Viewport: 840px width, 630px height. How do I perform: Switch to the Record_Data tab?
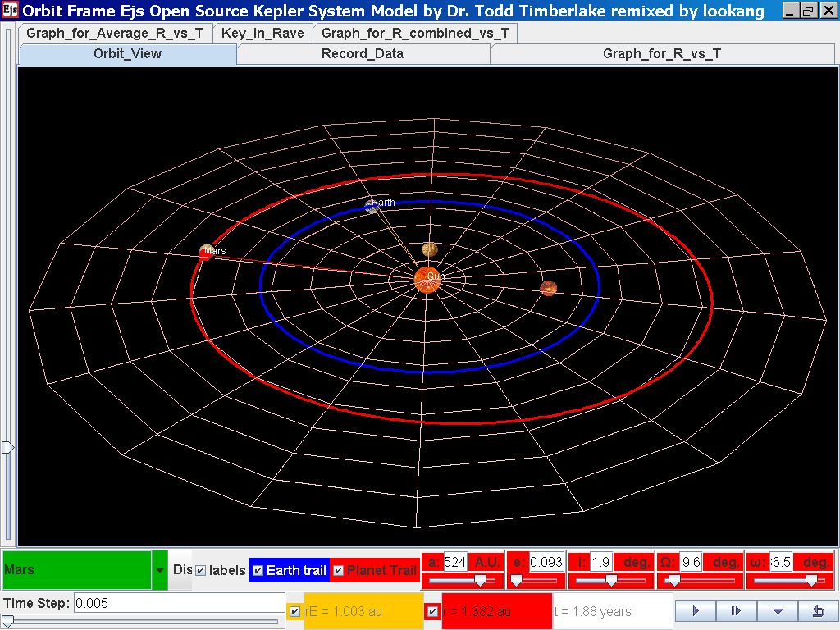coord(362,54)
